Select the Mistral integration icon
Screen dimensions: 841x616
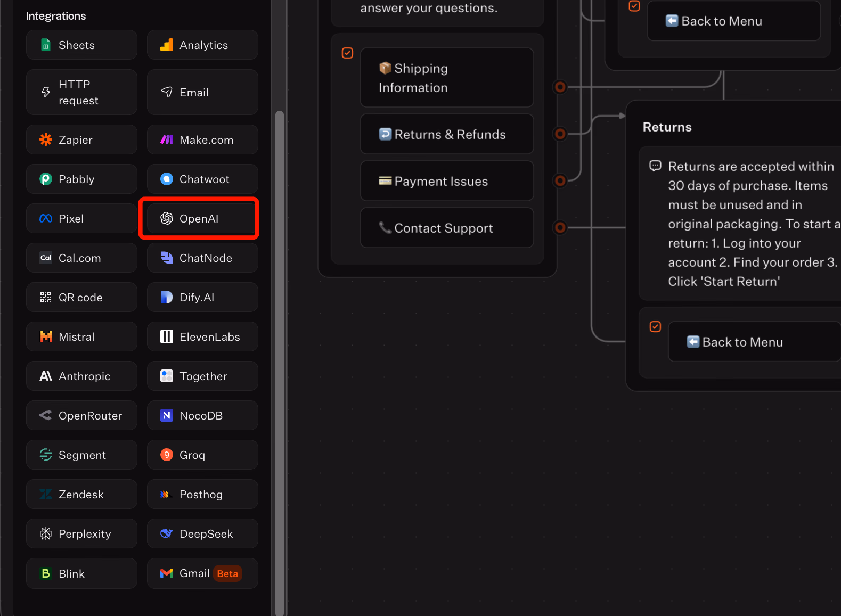tap(46, 337)
